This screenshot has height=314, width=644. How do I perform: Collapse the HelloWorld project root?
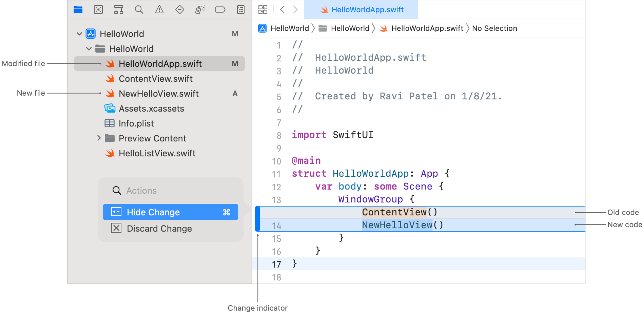point(79,34)
